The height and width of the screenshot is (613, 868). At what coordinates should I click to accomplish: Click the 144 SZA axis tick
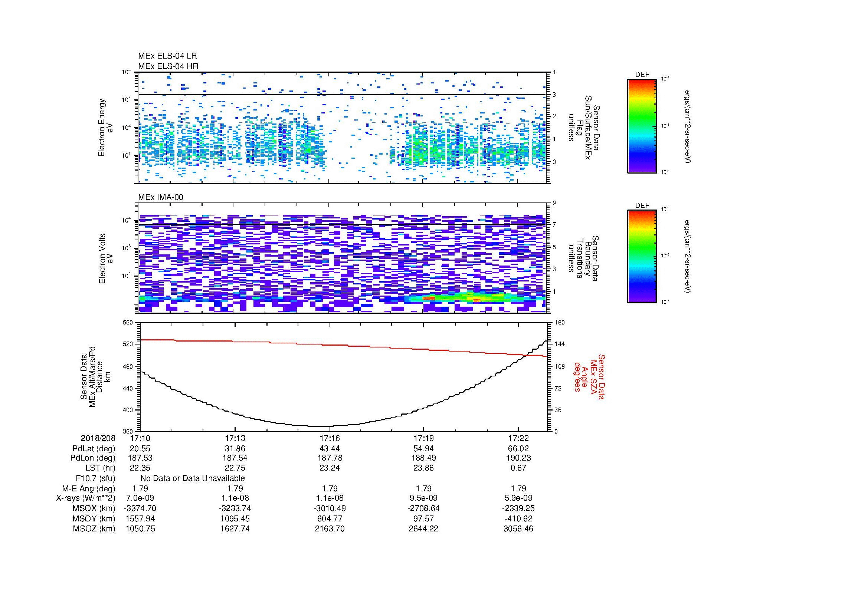coord(559,344)
